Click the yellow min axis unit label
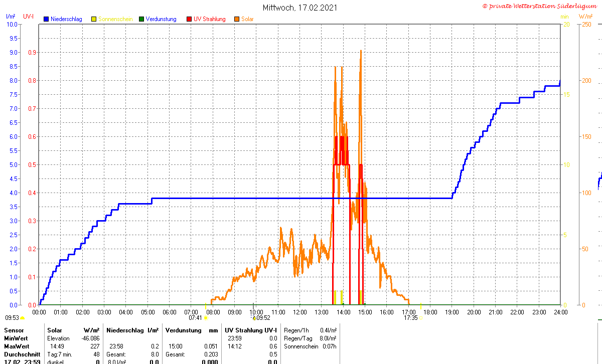The image size is (602, 364). [565, 17]
